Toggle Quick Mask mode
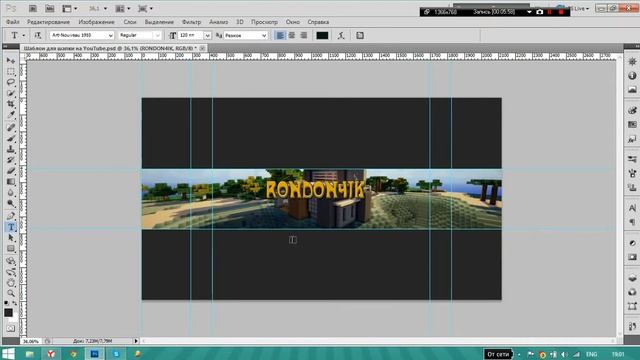Viewport: 640px width, 360px height. coord(11,329)
